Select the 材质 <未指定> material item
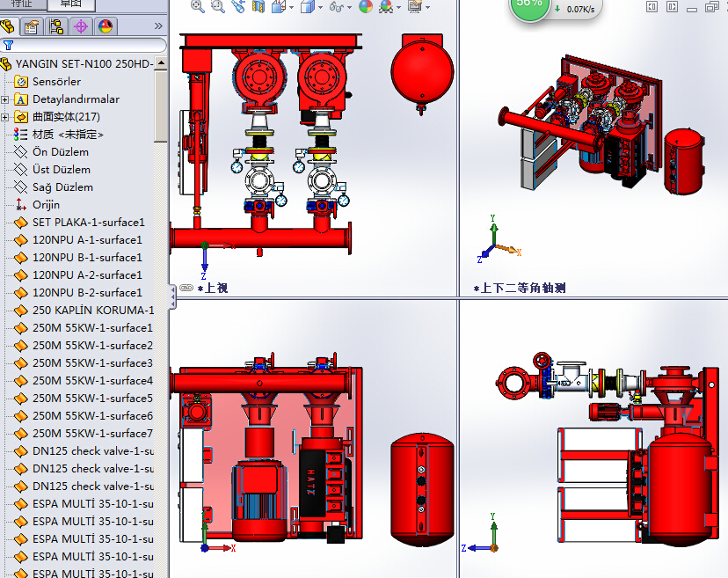This screenshot has width=728, height=578. click(68, 135)
